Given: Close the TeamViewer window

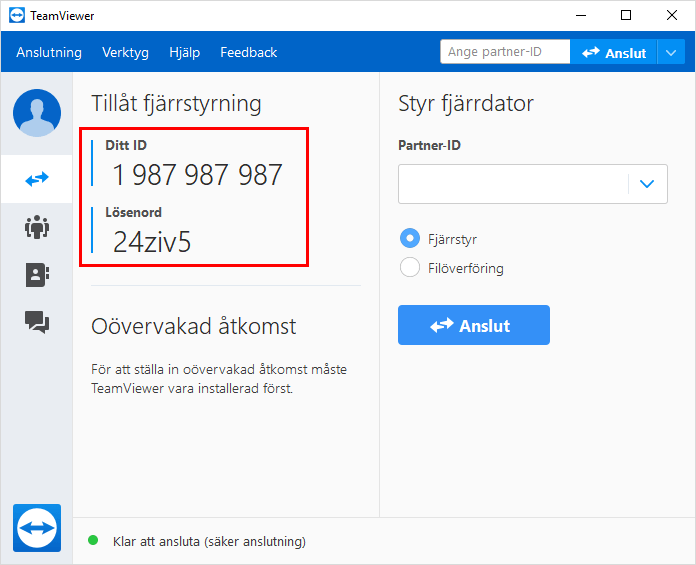Looking at the screenshot, I should pos(672,16).
